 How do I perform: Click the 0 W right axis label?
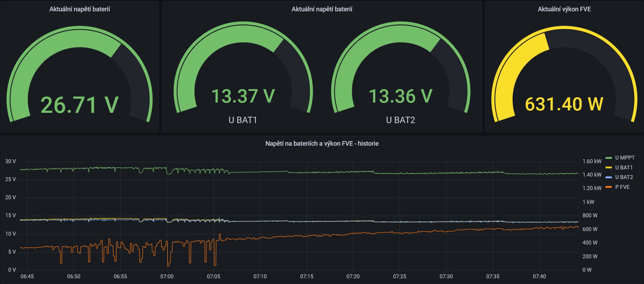[587, 270]
